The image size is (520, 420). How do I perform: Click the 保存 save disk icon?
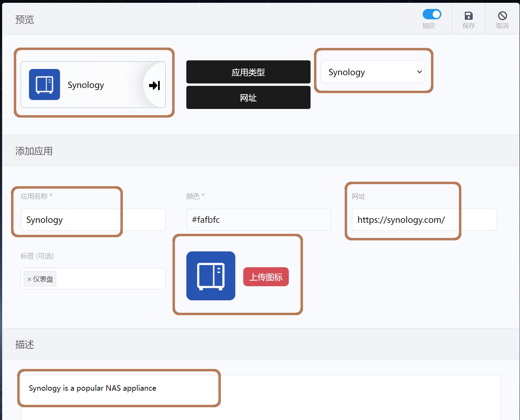click(468, 16)
